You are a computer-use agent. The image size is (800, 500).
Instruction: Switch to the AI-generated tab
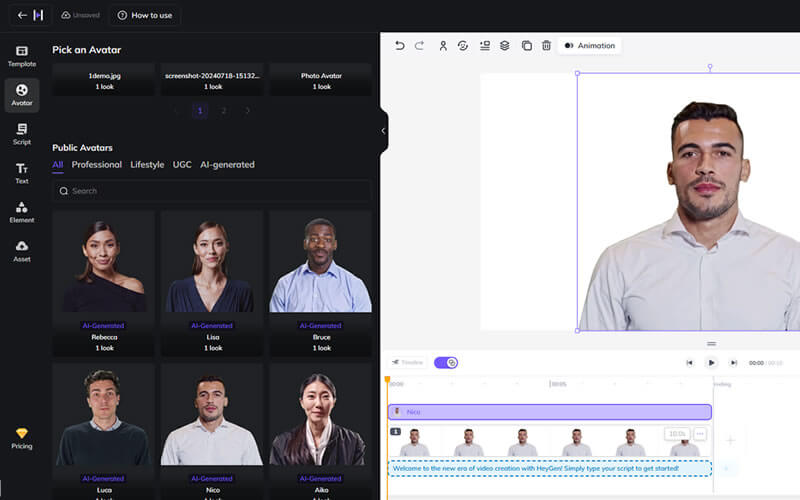click(x=227, y=165)
